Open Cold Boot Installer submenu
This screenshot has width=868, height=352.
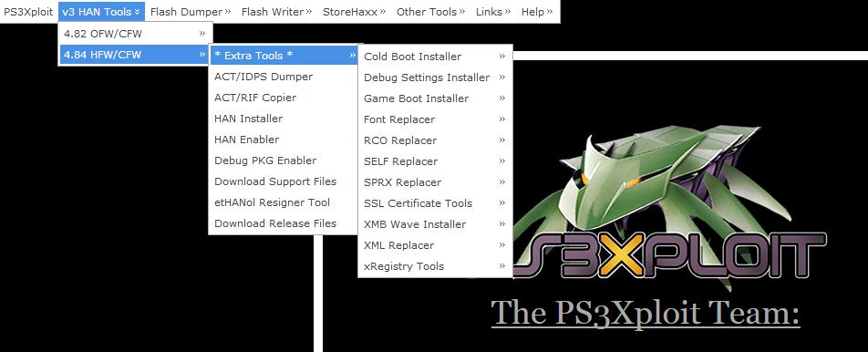coord(435,57)
